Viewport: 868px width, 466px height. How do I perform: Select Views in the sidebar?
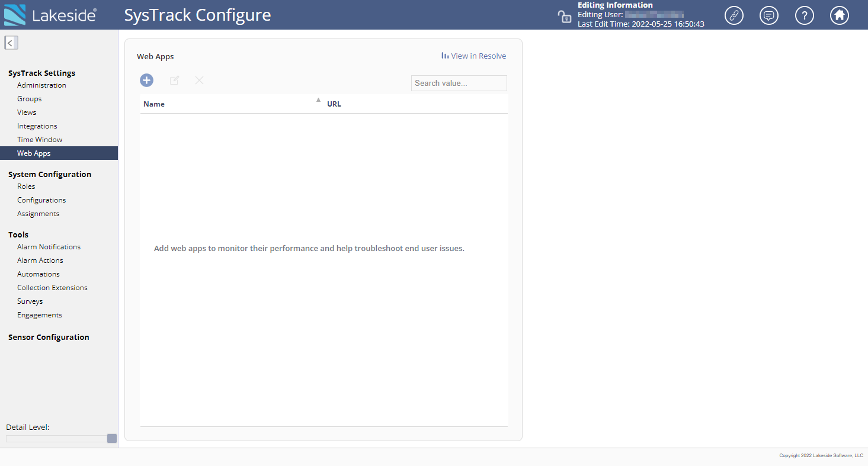tap(27, 113)
